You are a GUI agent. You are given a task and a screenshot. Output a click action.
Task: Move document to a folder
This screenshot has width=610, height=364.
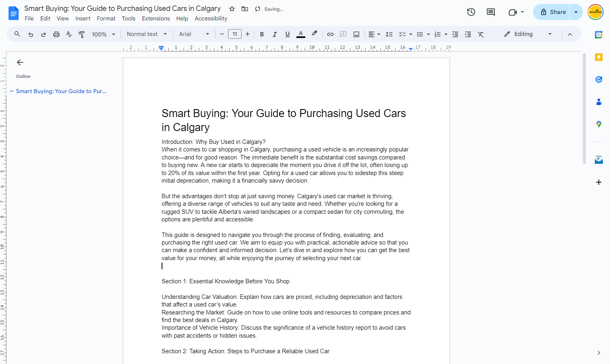pos(245,9)
